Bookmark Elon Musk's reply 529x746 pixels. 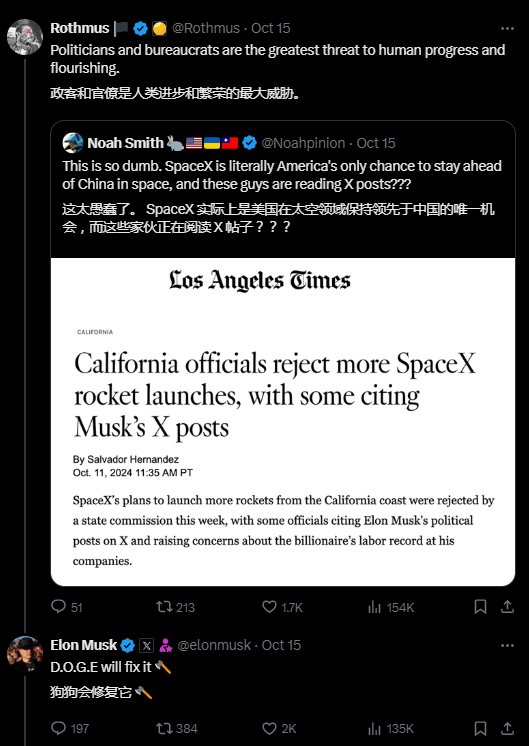tap(480, 728)
